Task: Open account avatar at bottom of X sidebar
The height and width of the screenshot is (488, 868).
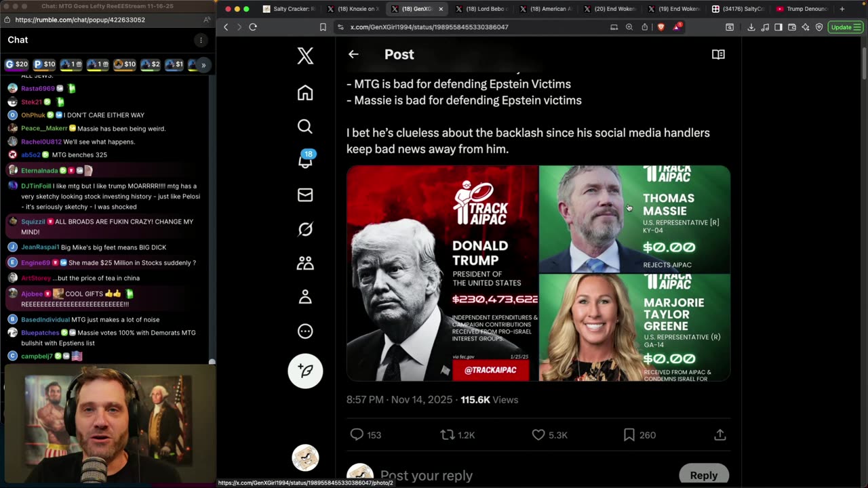Action: click(x=305, y=457)
